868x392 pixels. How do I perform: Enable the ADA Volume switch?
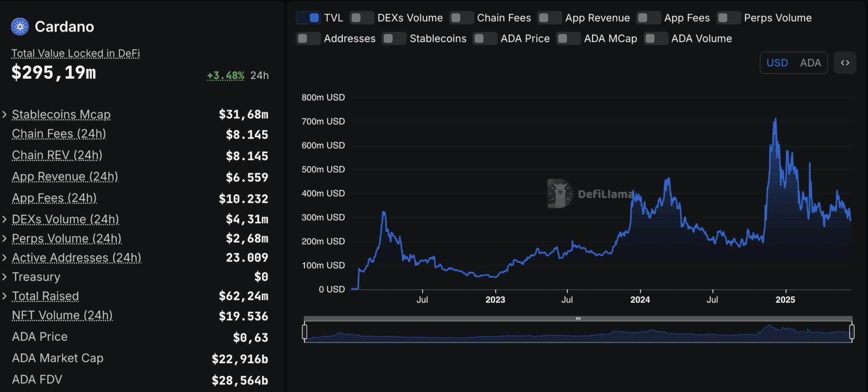tap(656, 38)
